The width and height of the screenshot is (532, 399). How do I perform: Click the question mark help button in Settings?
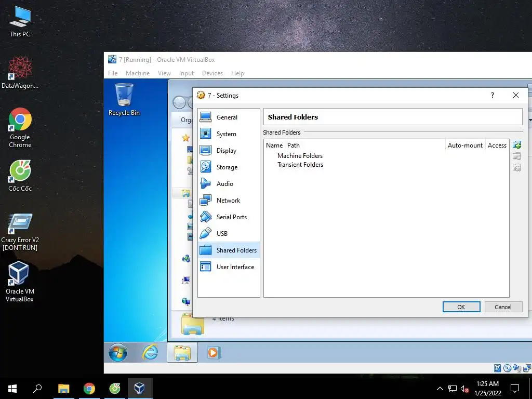click(x=493, y=95)
